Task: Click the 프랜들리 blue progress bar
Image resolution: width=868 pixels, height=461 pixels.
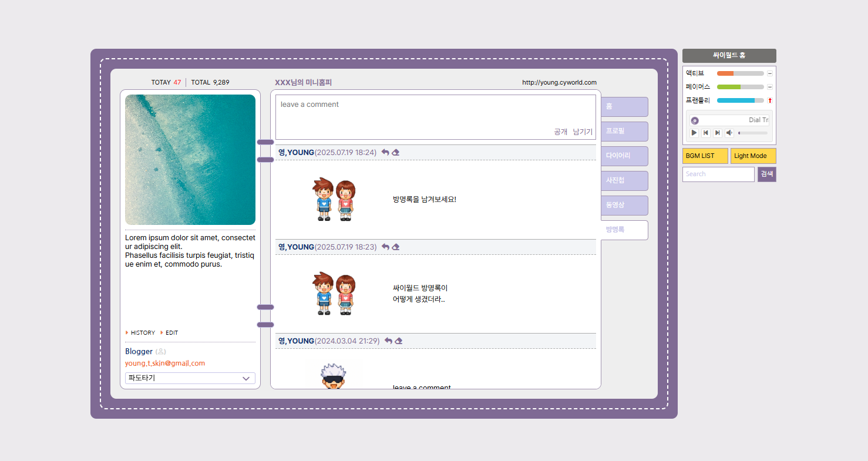Action: (x=736, y=100)
